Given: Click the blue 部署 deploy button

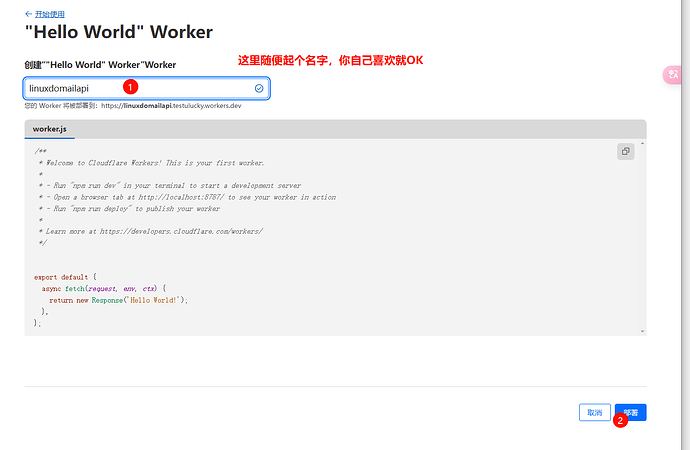Looking at the screenshot, I should (631, 412).
